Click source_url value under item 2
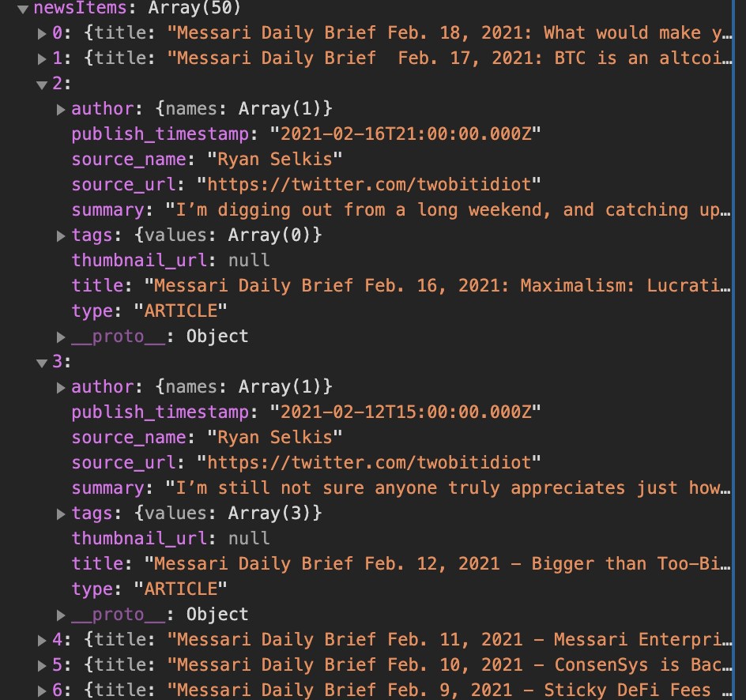This screenshot has width=746, height=700. [x=369, y=185]
